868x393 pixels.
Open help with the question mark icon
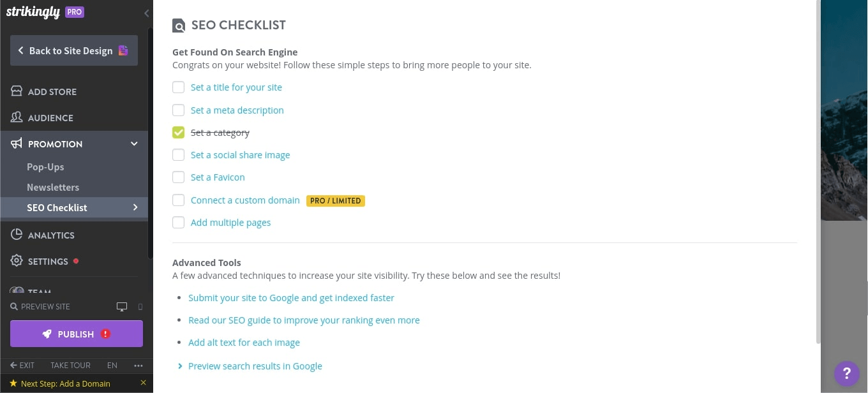point(846,374)
